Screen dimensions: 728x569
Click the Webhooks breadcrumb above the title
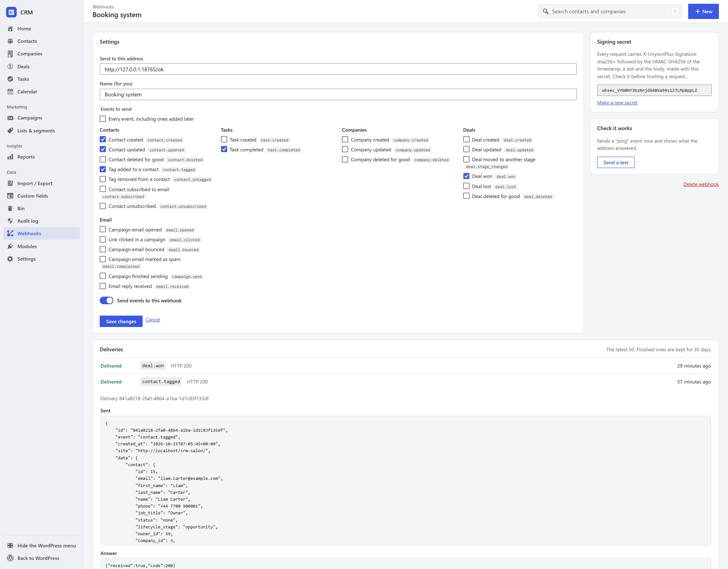click(x=103, y=7)
